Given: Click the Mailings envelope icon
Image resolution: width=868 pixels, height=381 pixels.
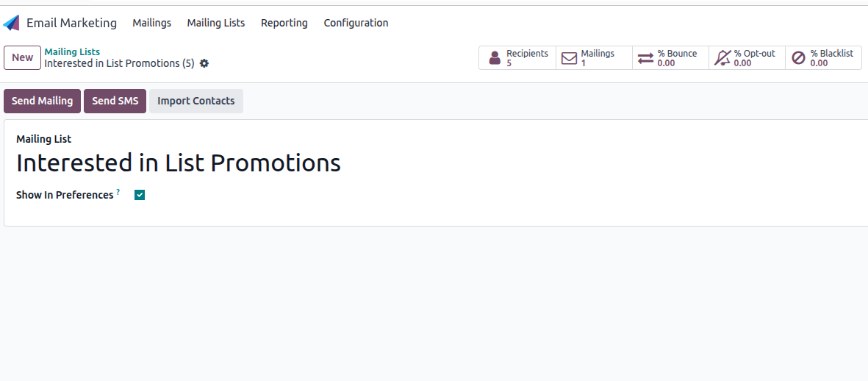Looking at the screenshot, I should pyautogui.click(x=569, y=58).
